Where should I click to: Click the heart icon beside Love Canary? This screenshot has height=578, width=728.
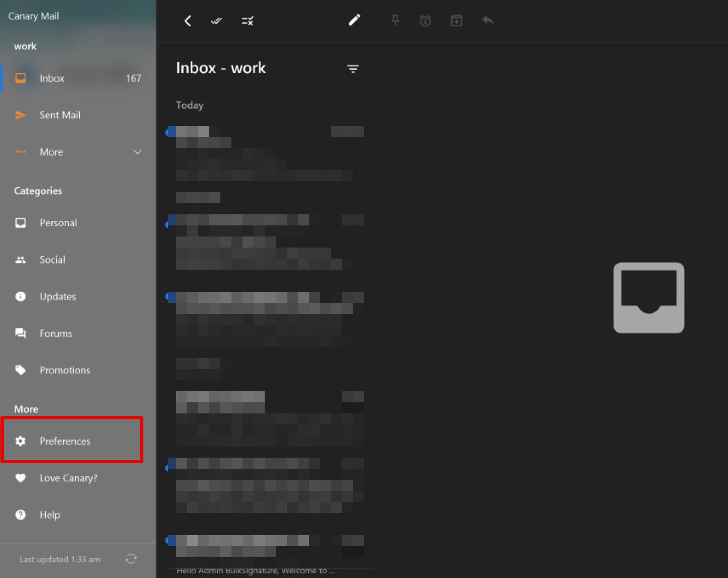tap(20, 478)
